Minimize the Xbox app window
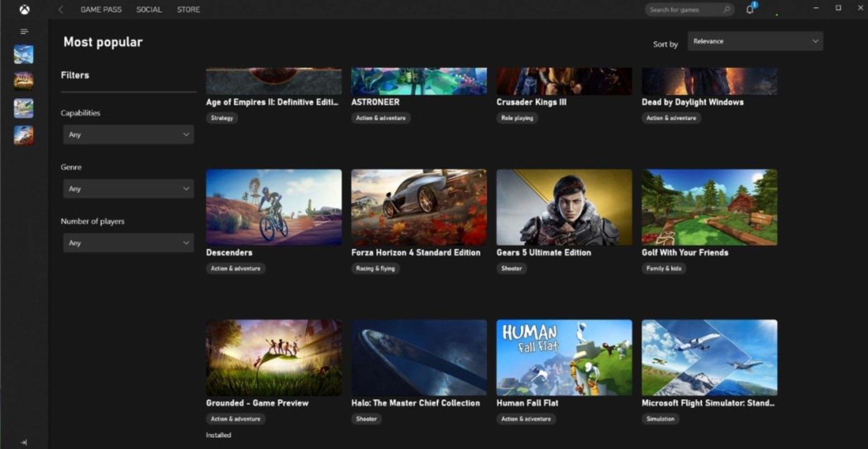Image resolution: width=868 pixels, height=449 pixels. (816, 8)
